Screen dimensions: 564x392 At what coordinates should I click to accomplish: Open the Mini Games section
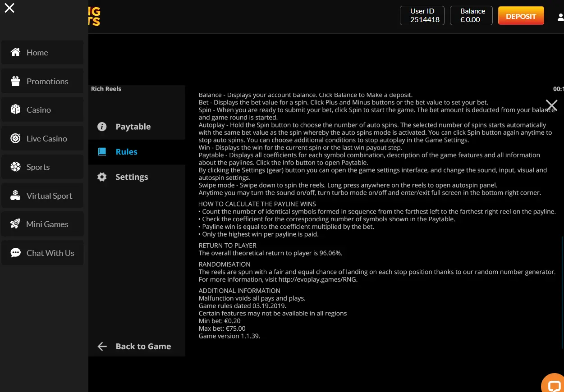(x=42, y=224)
